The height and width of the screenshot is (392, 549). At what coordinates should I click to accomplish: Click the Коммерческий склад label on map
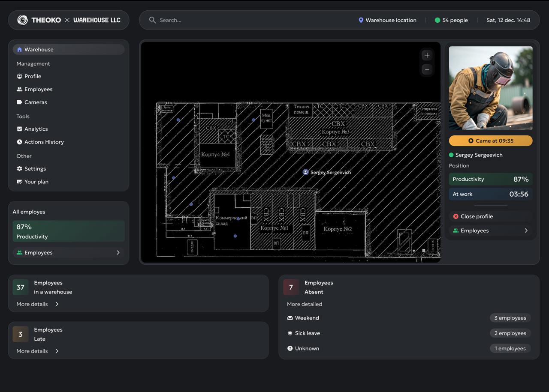coord(231,221)
